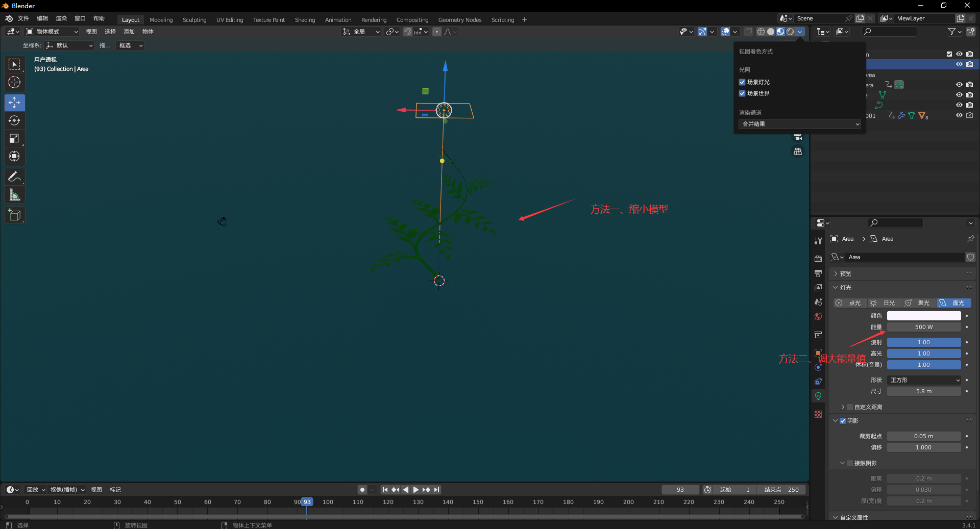Screen dimensions: 980x529
Task: Jump to the timeline end frame
Action: [x=437, y=490]
